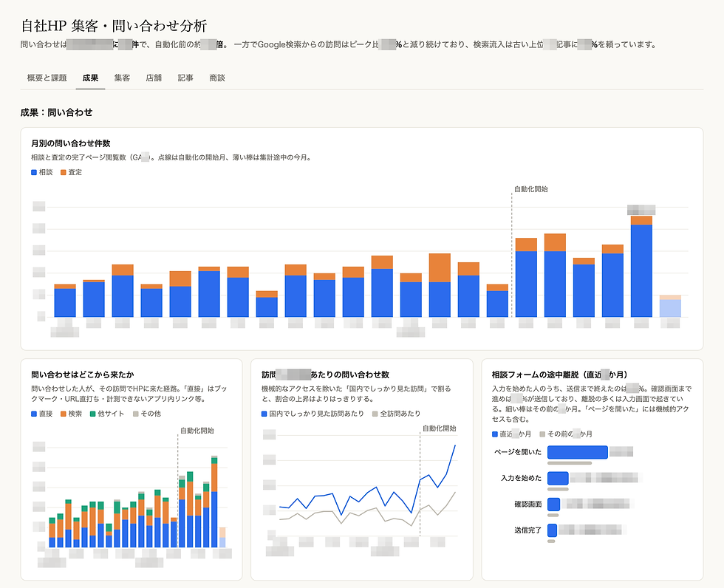Click the ページを開いた funnel bar
Viewport: 724px width, 588px height.
(577, 452)
